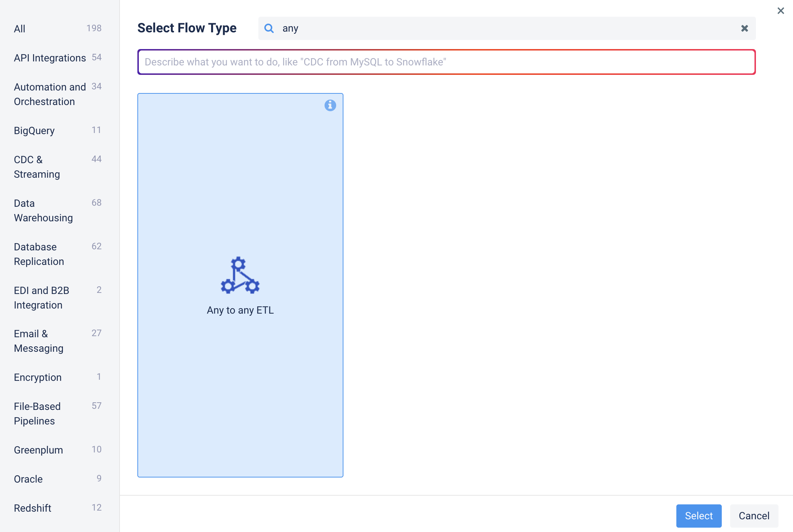Click the Select button
This screenshot has width=793, height=532.
coord(699,516)
